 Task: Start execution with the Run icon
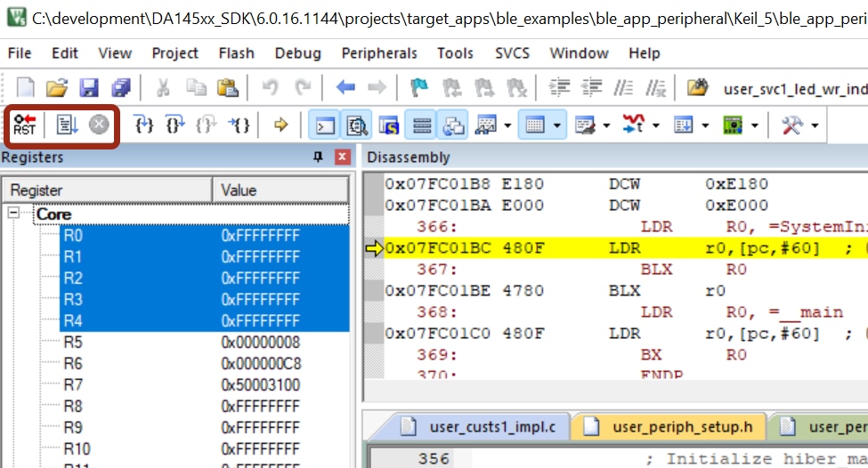point(68,125)
